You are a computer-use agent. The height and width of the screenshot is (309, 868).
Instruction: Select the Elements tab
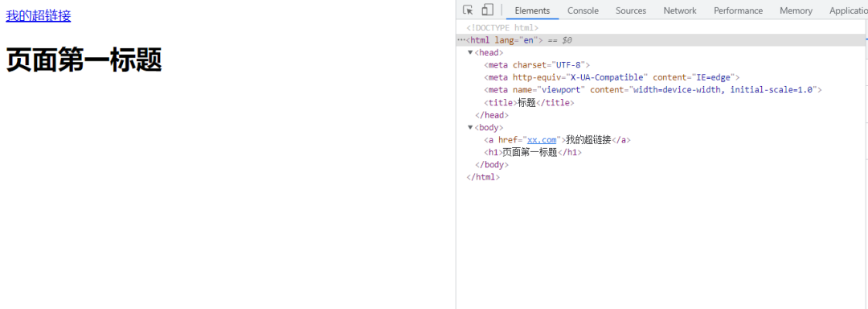tap(532, 10)
